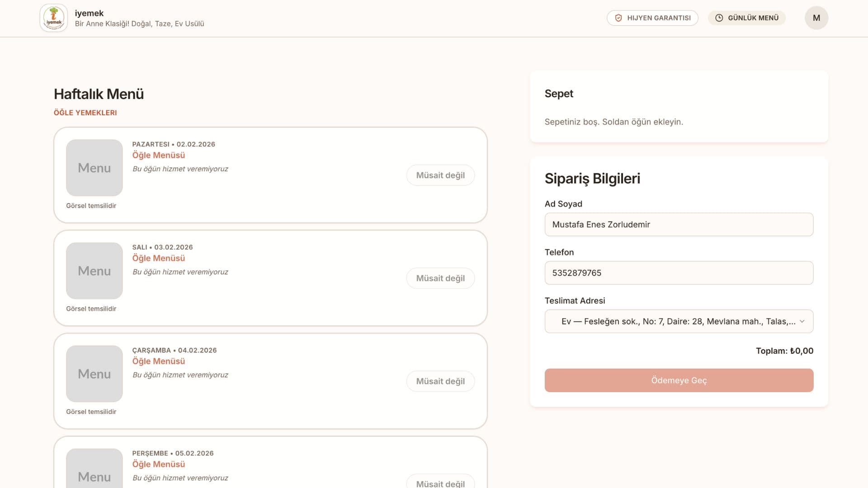Open the Günlük Menü page

click(747, 18)
